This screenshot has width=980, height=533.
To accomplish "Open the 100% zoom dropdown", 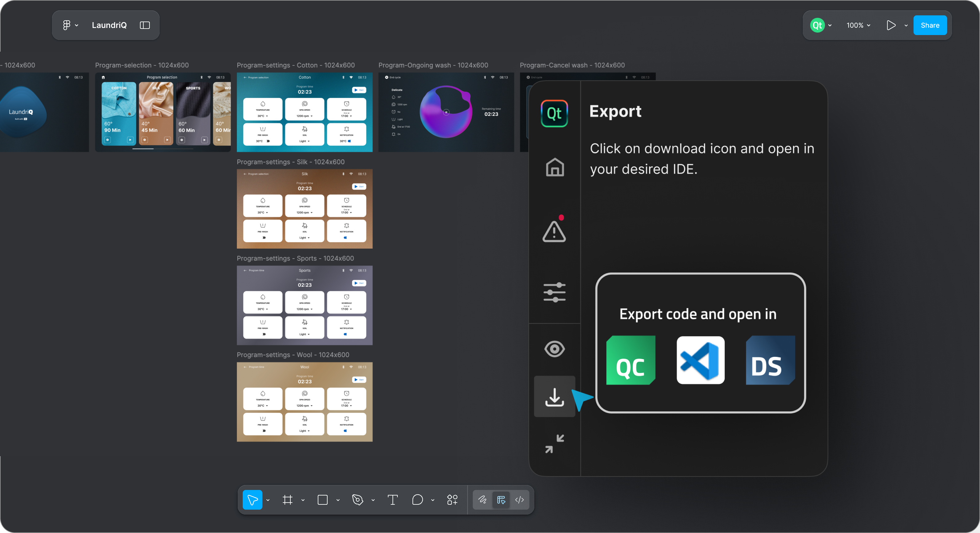I will [858, 26].
